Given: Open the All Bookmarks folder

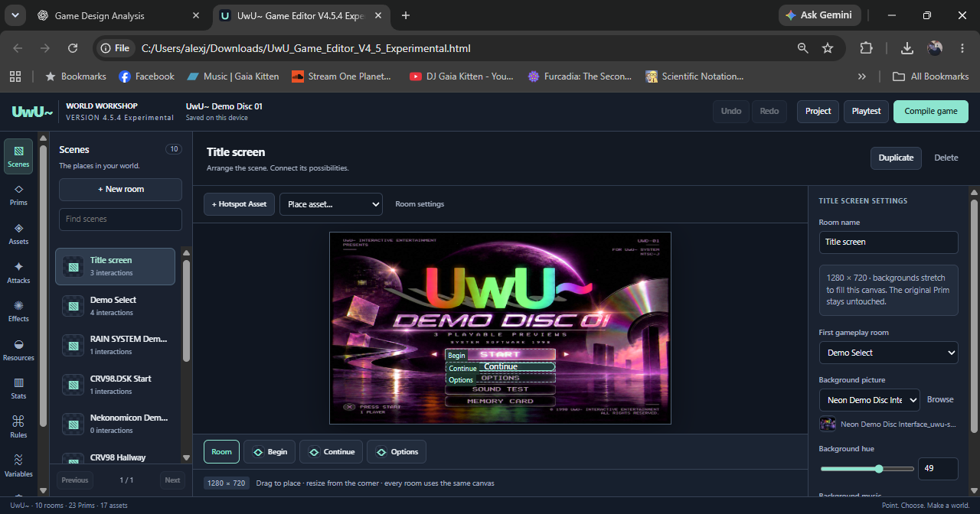Looking at the screenshot, I should point(931,76).
